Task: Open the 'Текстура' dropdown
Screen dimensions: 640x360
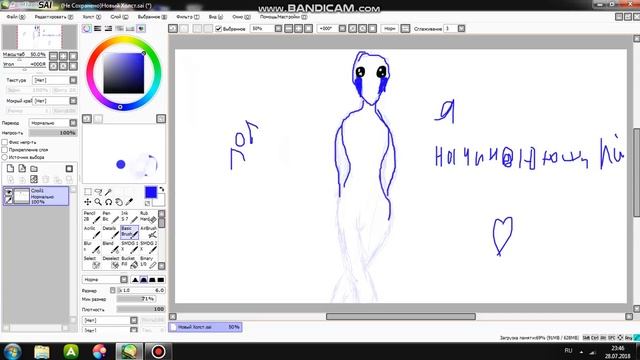Action: [55, 80]
